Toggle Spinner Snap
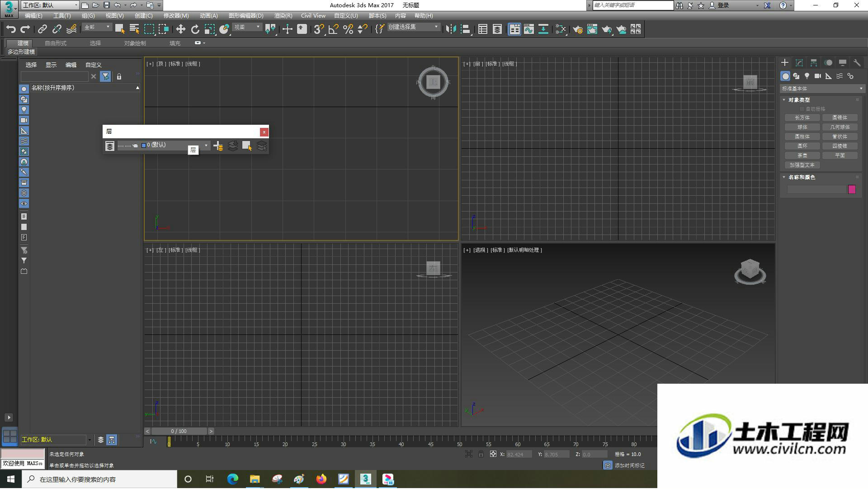 click(x=362, y=29)
